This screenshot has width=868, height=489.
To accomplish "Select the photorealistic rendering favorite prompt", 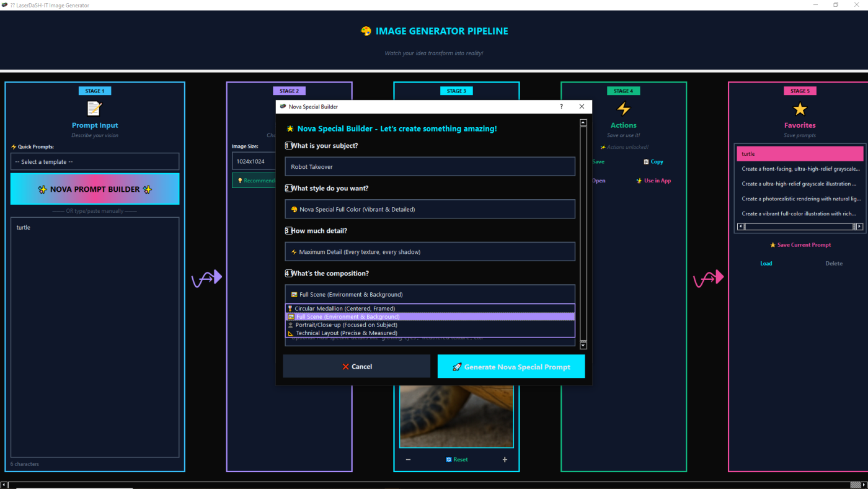I will click(800, 199).
